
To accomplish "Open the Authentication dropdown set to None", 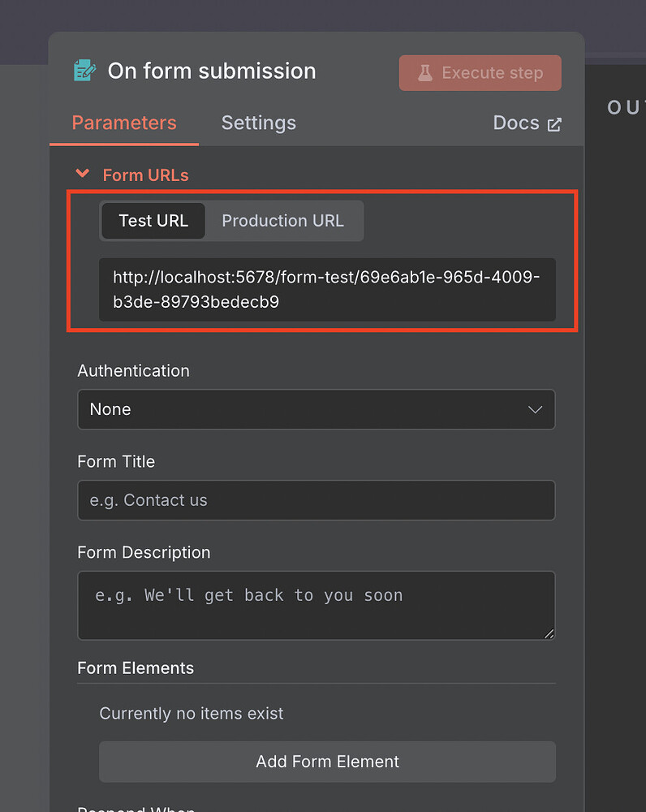I will click(x=317, y=410).
